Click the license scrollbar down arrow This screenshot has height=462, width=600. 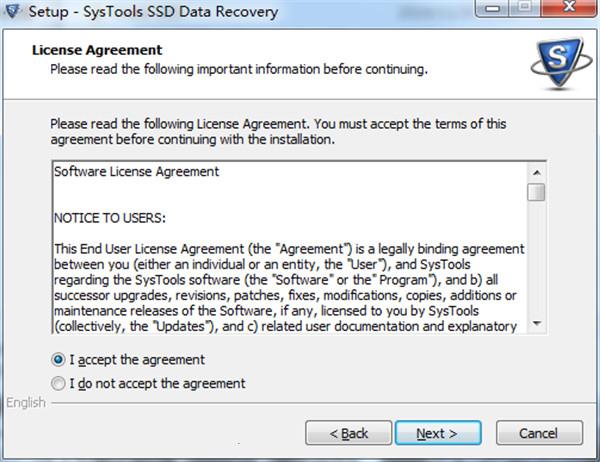[x=536, y=324]
